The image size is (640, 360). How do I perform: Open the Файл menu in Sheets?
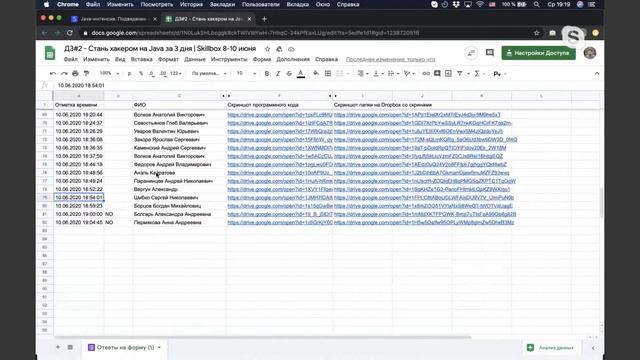71,60
